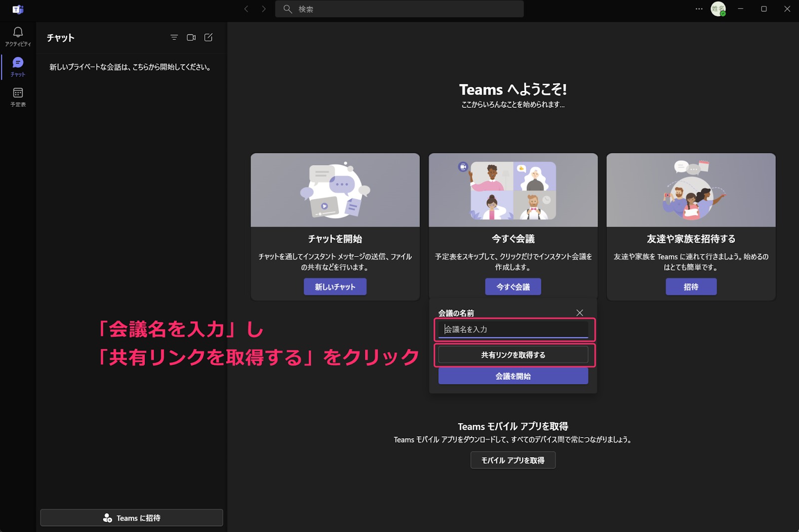Open the Calendar (予定表) sidebar icon
799x532 pixels.
point(18,97)
